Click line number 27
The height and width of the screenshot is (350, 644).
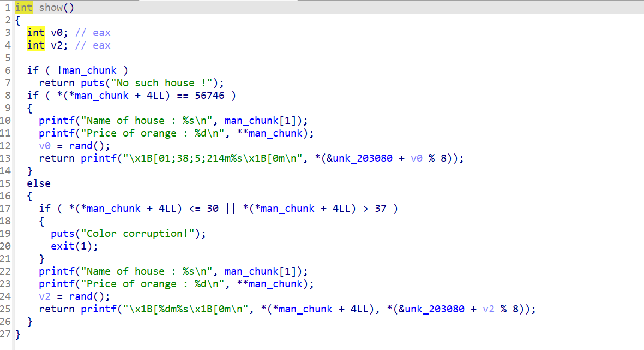5,334
